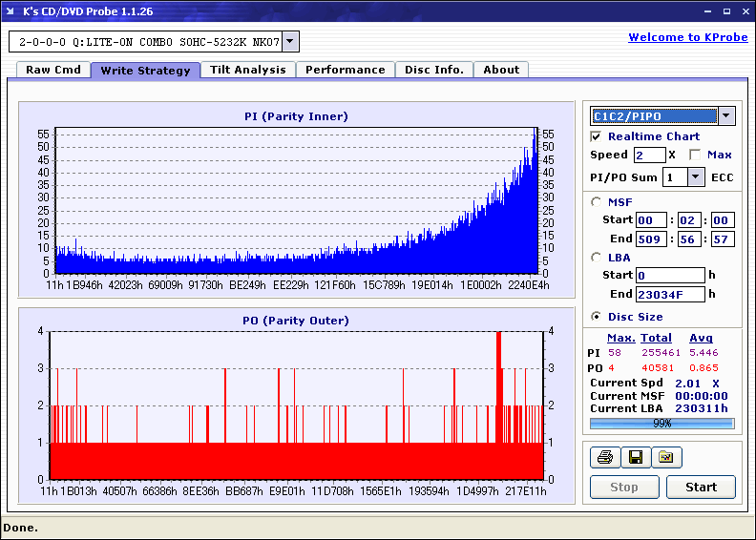This screenshot has height=540, width=756.
Task: Switch to the Tilt Analysis tab
Action: point(248,70)
